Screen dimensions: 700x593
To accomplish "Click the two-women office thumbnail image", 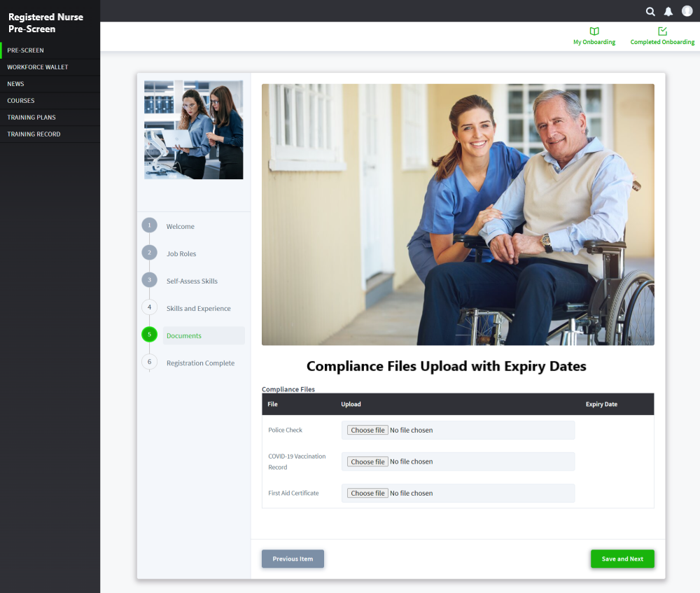I will point(193,130).
